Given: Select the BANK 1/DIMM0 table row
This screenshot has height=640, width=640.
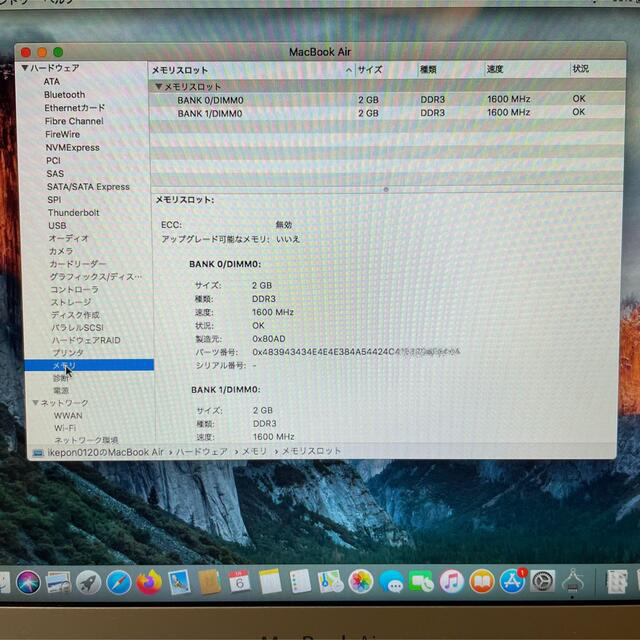Looking at the screenshot, I should click(387, 113).
